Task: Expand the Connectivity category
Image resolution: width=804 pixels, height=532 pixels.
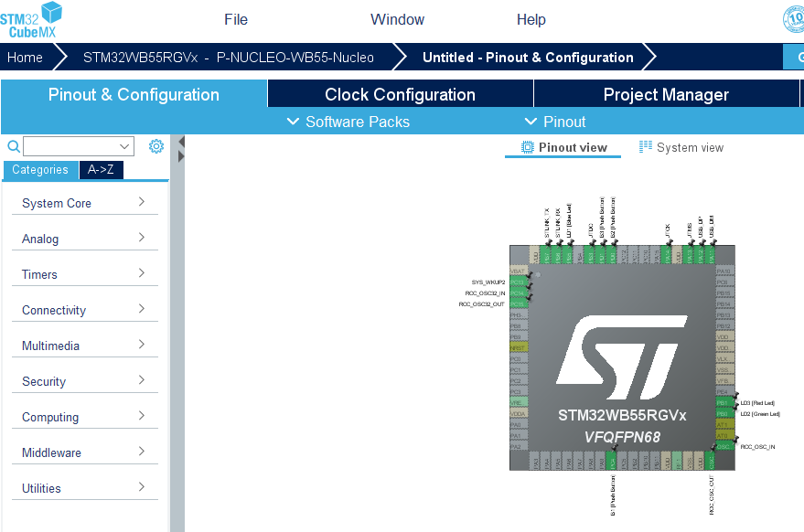Action: 84,310
